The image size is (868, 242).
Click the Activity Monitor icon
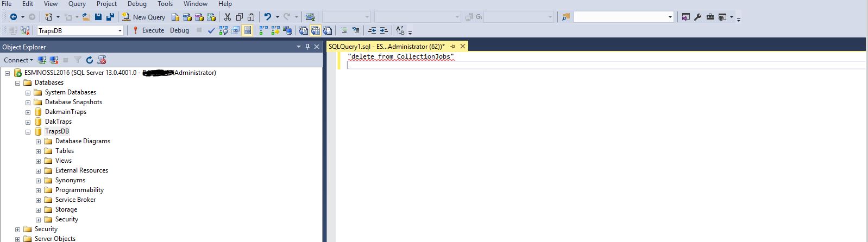click(x=310, y=17)
